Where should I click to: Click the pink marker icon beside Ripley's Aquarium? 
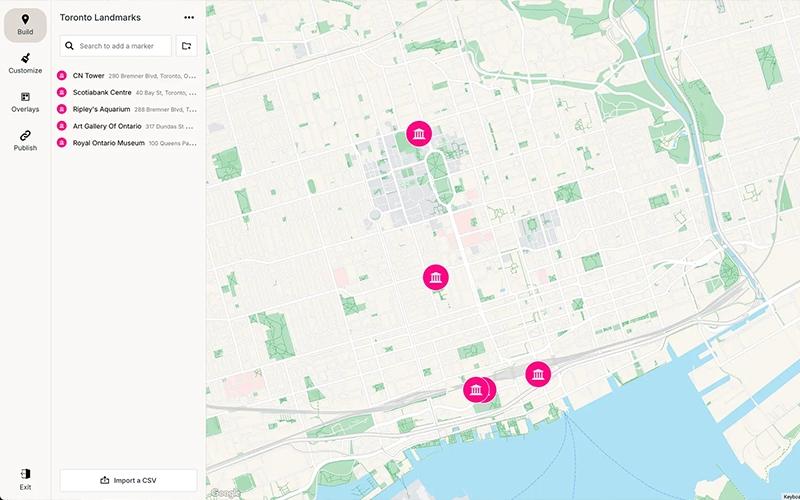[x=62, y=109]
